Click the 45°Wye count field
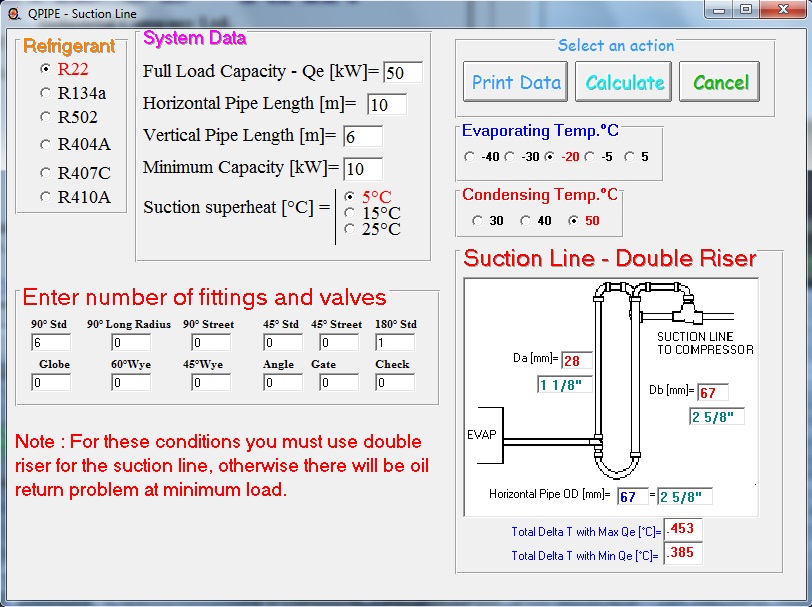The width and height of the screenshot is (812, 607). point(211,383)
